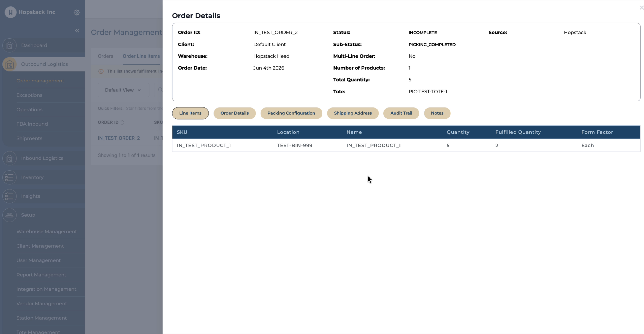Click the IN_TEST_ORDER_2 link in the orders table

pyautogui.click(x=119, y=138)
